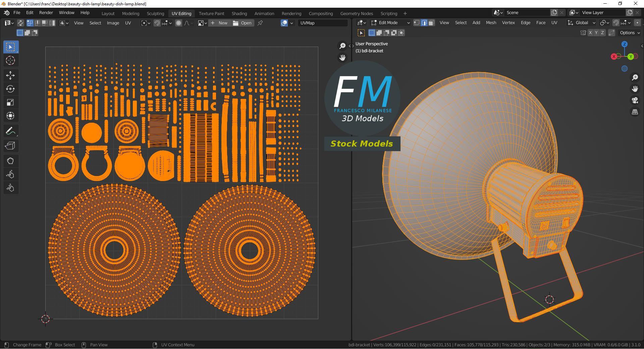Screen dimensions: 644x349
Task: Toggle perspective/orthographic grid icon in viewport
Action: coord(635,112)
